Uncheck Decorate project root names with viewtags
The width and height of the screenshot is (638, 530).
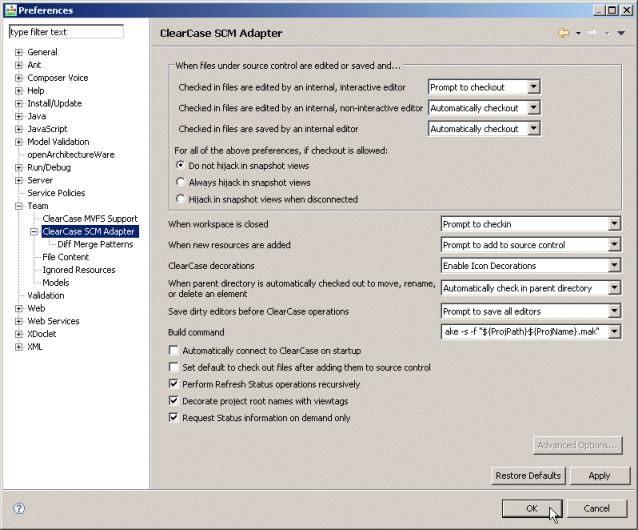point(174,401)
